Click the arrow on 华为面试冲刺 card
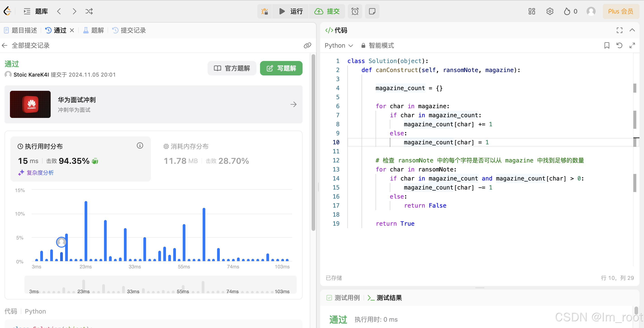The width and height of the screenshot is (644, 328). [x=294, y=104]
